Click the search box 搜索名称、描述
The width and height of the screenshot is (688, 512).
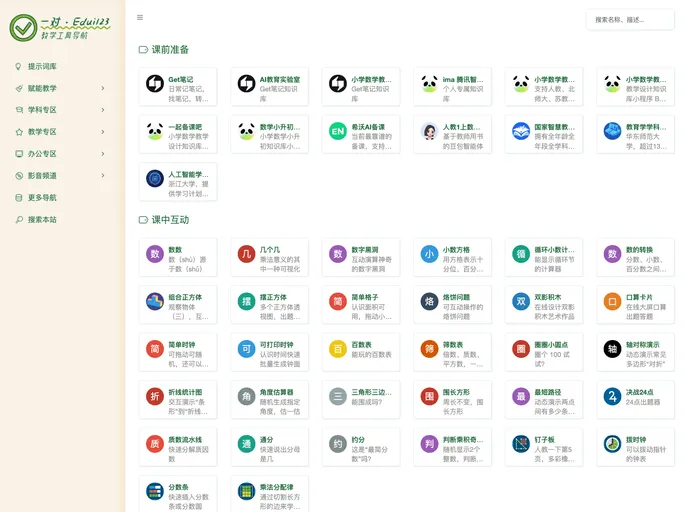(630, 20)
